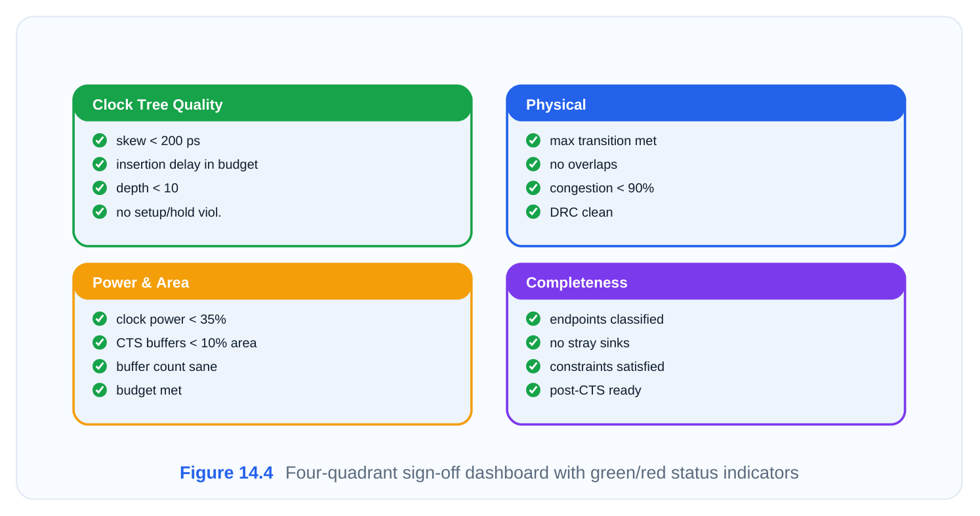
Task: Click the check icon next to DRC clean
Action: (x=533, y=211)
